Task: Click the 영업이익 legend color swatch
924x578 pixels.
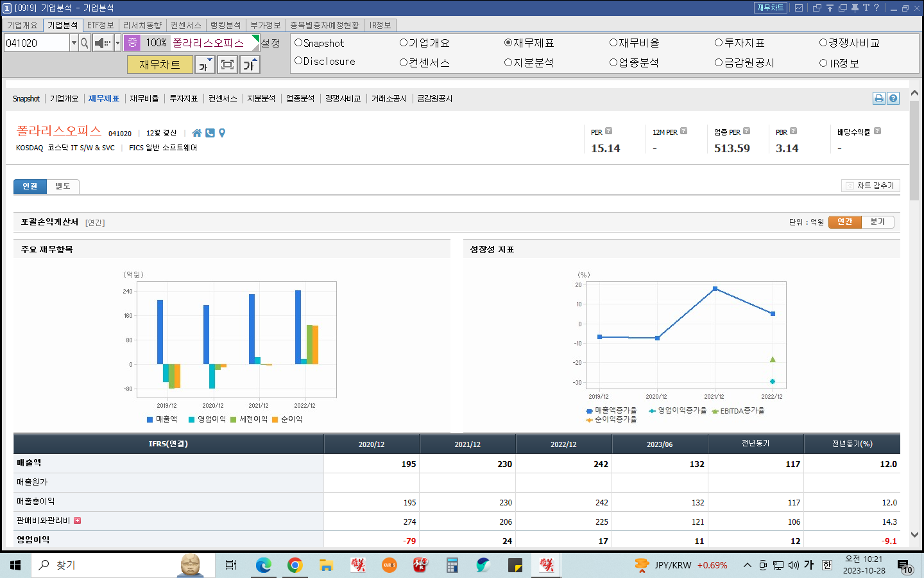Action: 191,419
